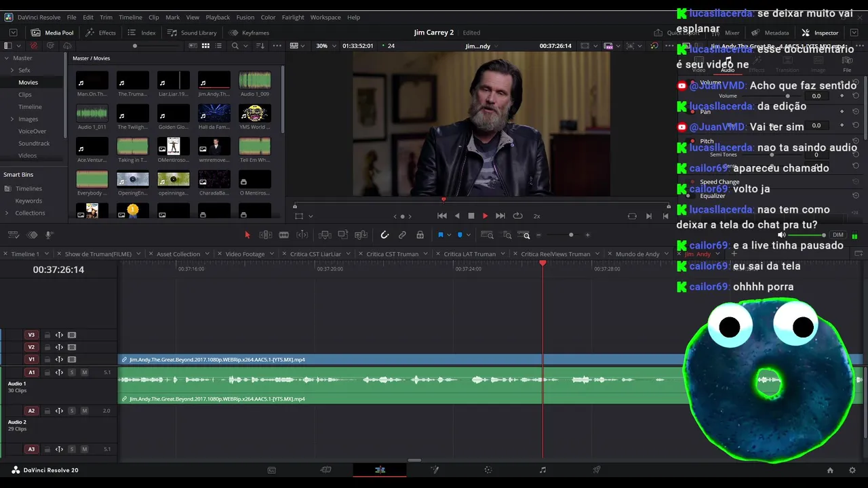Open the Media page icon
The image size is (868, 488).
coord(271,470)
